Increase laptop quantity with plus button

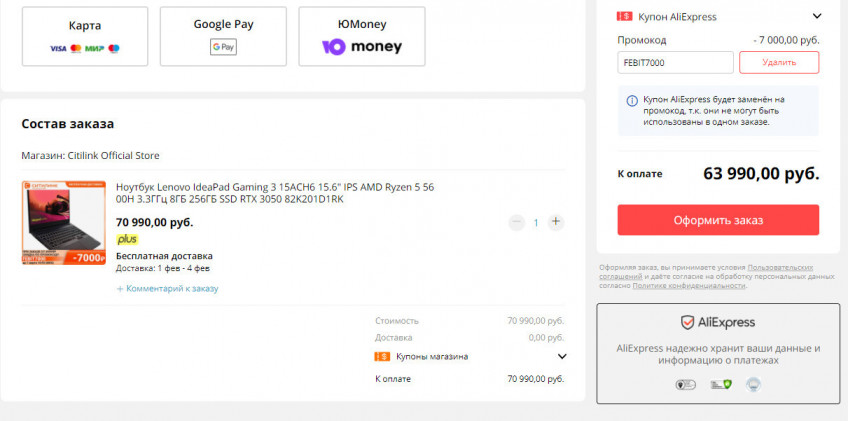[556, 222]
